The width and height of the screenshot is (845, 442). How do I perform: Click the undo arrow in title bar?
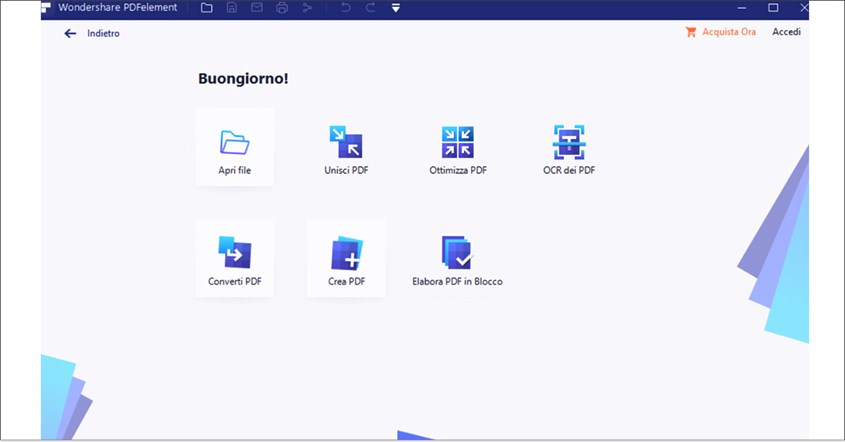point(345,8)
